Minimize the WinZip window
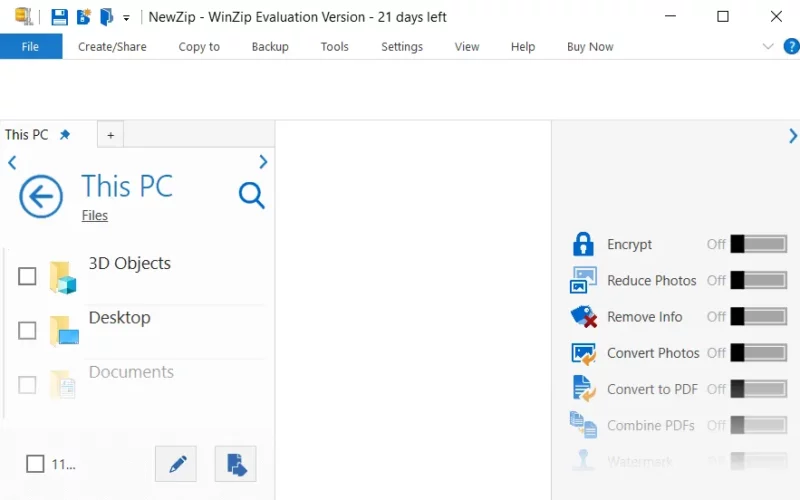800x500 pixels. click(x=670, y=16)
